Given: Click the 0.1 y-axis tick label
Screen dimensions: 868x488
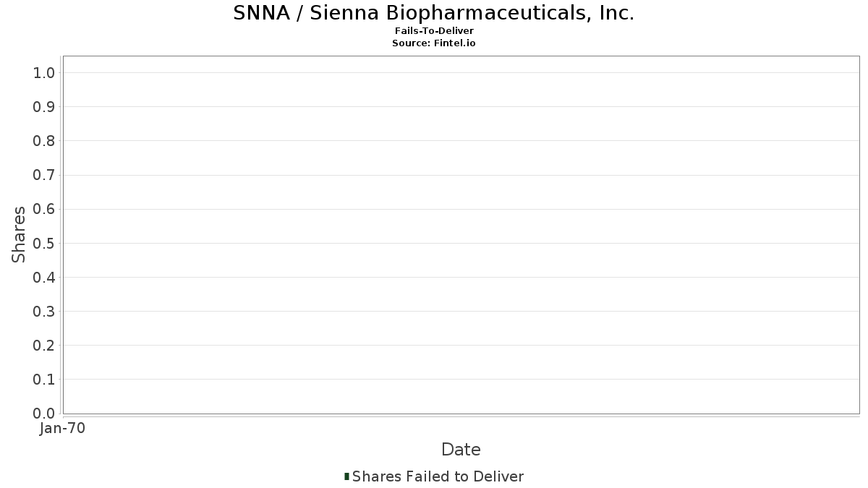Looking at the screenshot, I should coord(44,380).
